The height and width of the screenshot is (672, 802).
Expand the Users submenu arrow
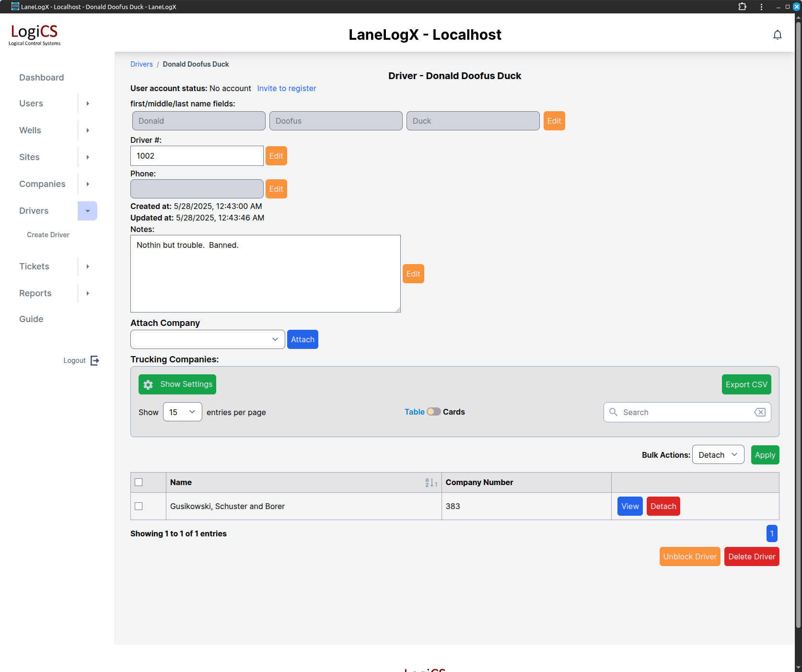tap(88, 104)
